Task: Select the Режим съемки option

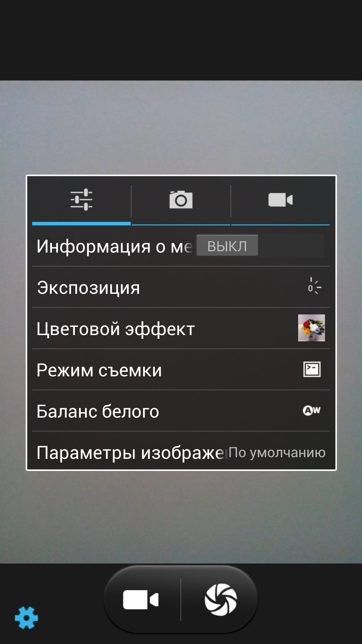Action: point(181,370)
